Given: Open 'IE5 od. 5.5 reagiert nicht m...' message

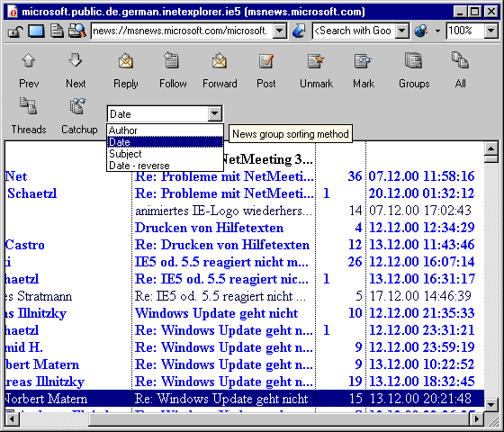Looking at the screenshot, I should click(x=221, y=262).
